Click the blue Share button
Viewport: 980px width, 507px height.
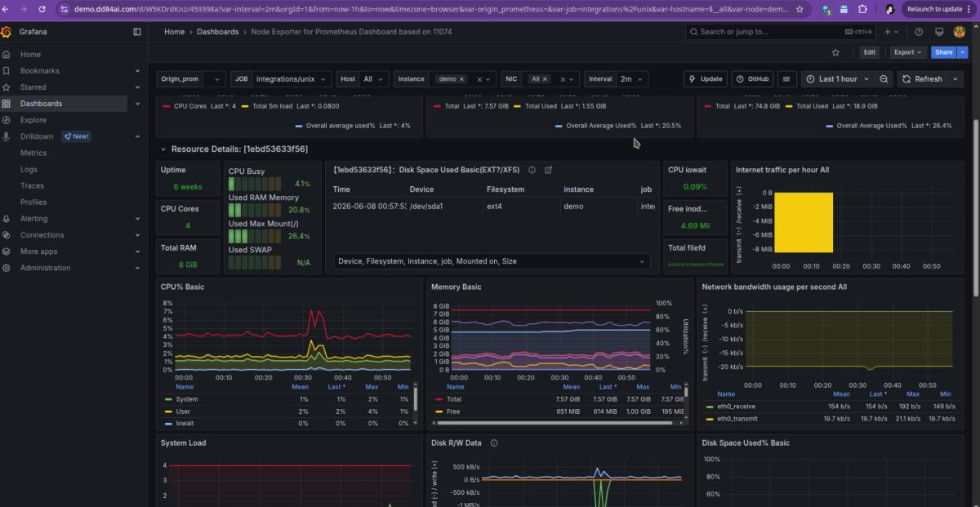click(943, 52)
